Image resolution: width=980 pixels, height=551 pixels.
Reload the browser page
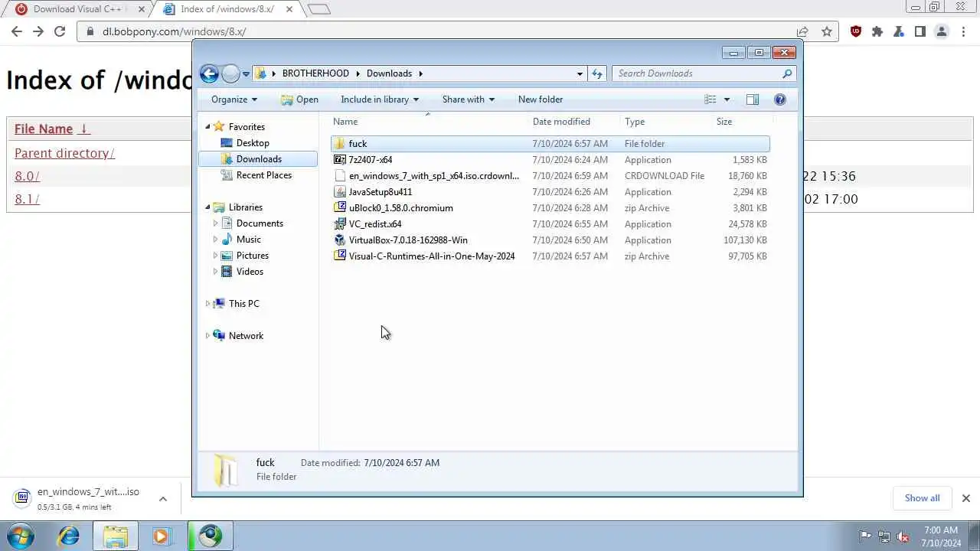[60, 31]
